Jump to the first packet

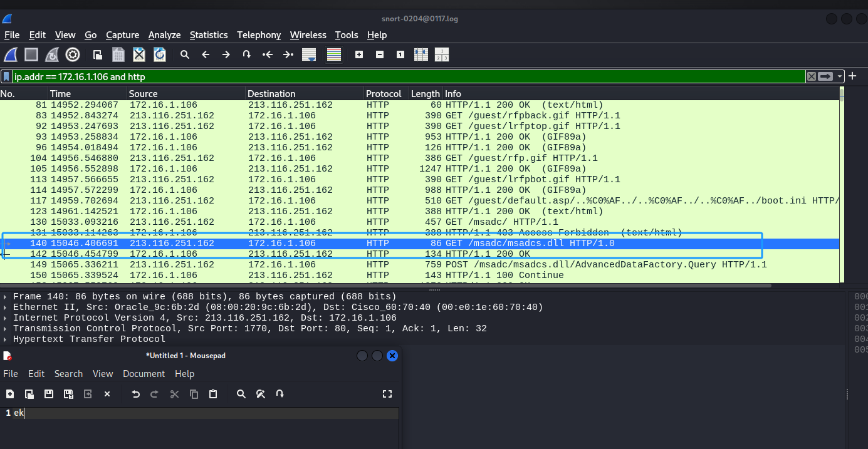tap(268, 54)
